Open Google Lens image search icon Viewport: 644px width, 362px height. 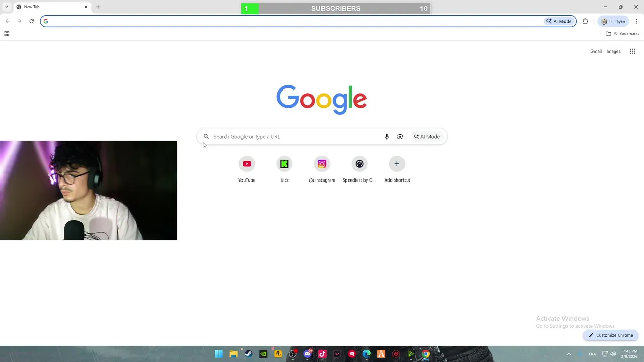pyautogui.click(x=400, y=137)
